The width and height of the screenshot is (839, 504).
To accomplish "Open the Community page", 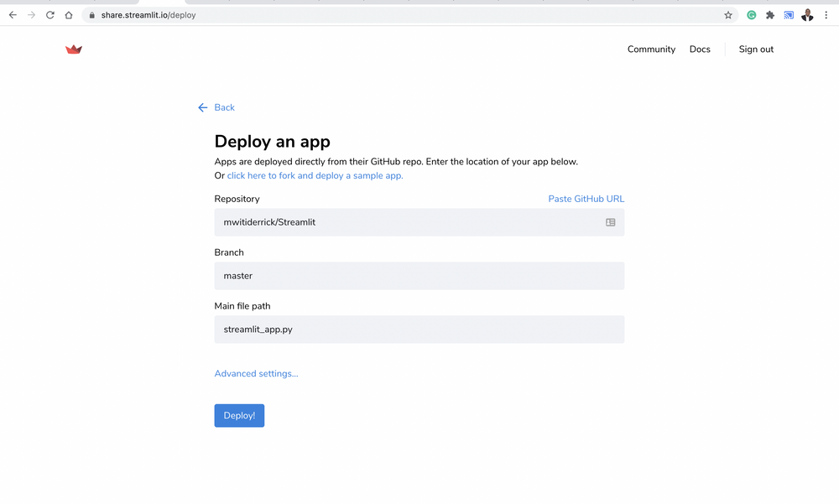I will click(x=651, y=49).
